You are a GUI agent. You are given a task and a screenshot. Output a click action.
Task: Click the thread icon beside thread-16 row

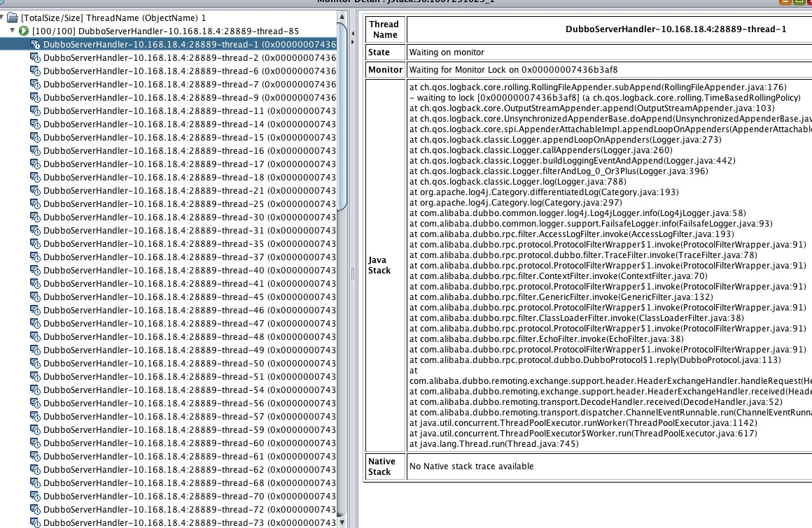(35, 150)
